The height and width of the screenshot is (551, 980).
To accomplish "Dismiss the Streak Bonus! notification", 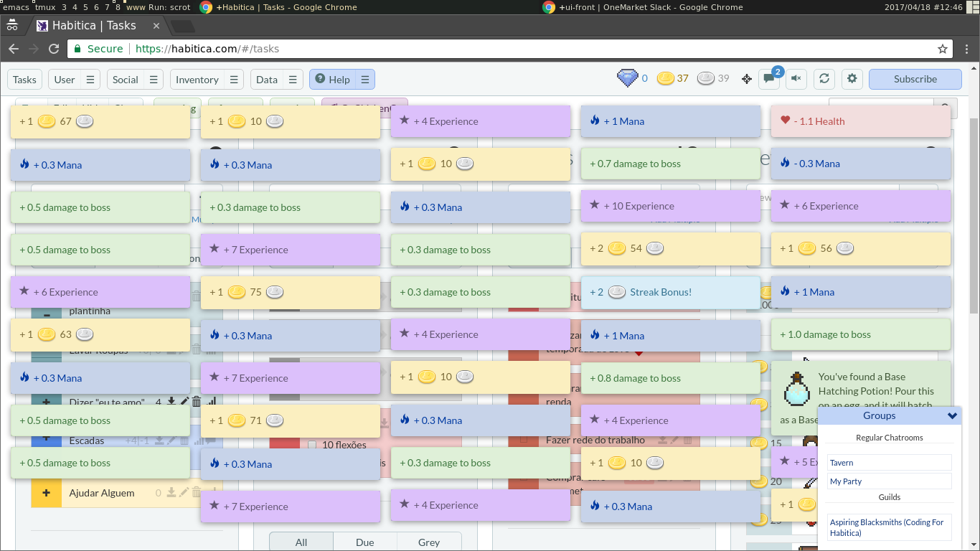I will tap(670, 292).
